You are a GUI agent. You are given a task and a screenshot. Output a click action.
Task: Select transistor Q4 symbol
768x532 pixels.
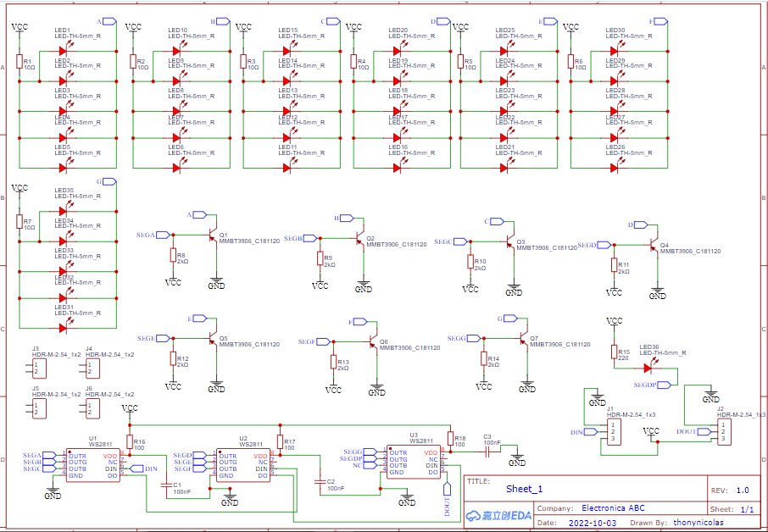654,245
